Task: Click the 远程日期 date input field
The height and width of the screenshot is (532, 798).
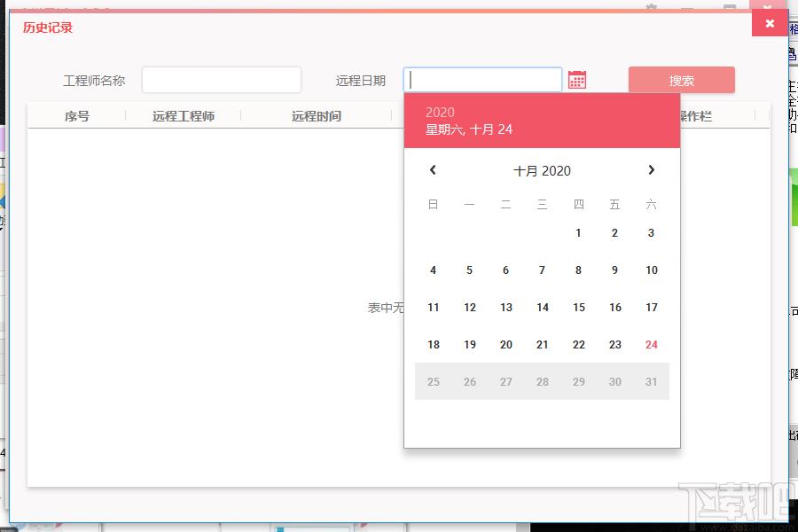Action: click(x=482, y=80)
